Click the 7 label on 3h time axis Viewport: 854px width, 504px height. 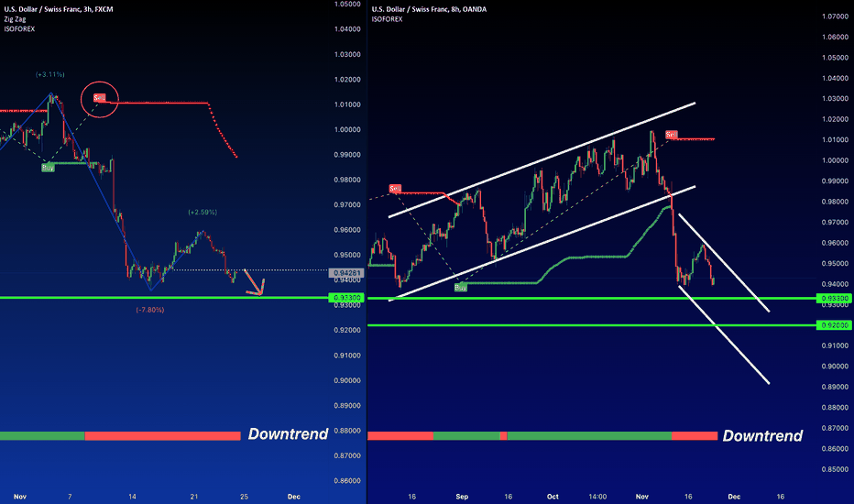[x=70, y=497]
